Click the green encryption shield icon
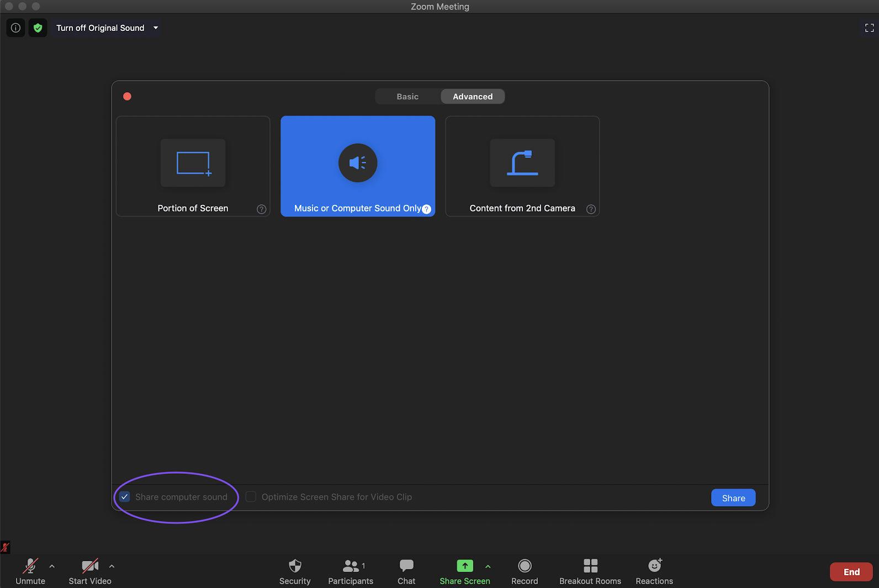Screen dimensions: 879x588 [x=38, y=28]
